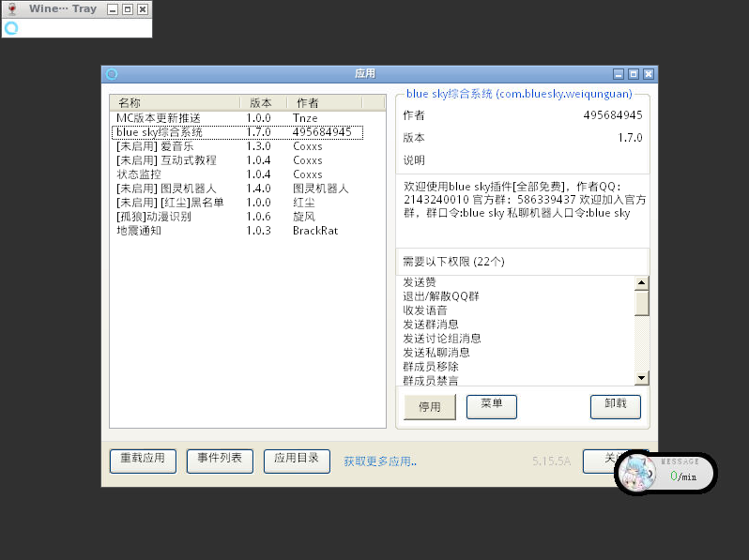This screenshot has height=560, width=749.
Task: Click the 停用 button
Action: [430, 407]
